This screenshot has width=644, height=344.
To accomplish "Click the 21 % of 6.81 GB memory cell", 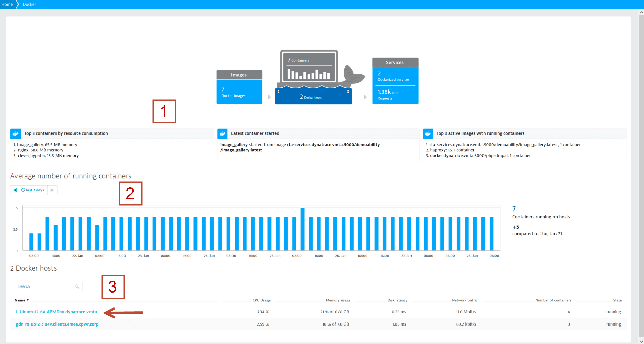I will click(x=334, y=312).
